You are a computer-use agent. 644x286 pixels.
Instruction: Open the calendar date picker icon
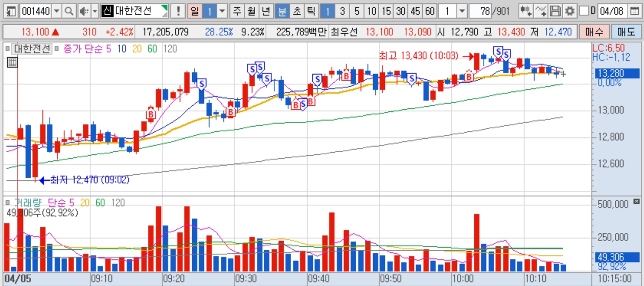(634, 11)
